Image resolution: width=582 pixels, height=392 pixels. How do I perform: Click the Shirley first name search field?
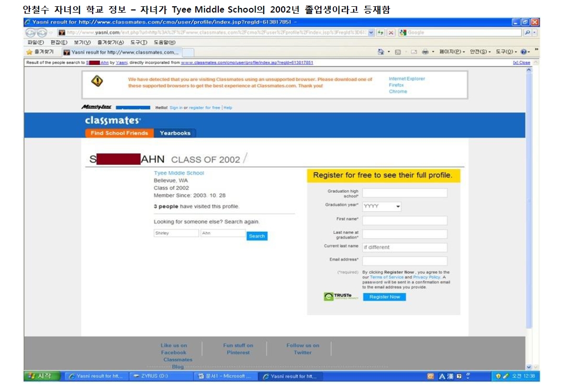click(x=176, y=233)
